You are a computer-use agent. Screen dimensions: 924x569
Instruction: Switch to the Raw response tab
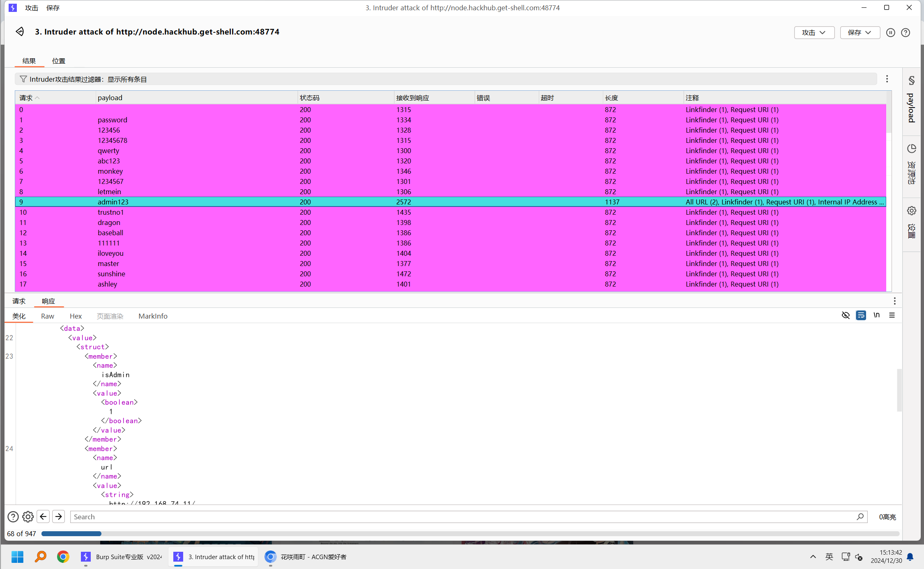[48, 316]
